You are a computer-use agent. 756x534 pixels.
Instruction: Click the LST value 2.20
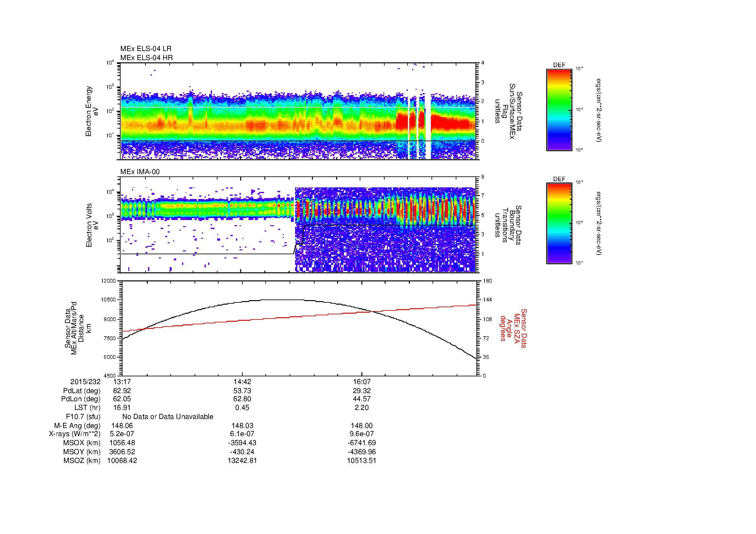[362, 407]
